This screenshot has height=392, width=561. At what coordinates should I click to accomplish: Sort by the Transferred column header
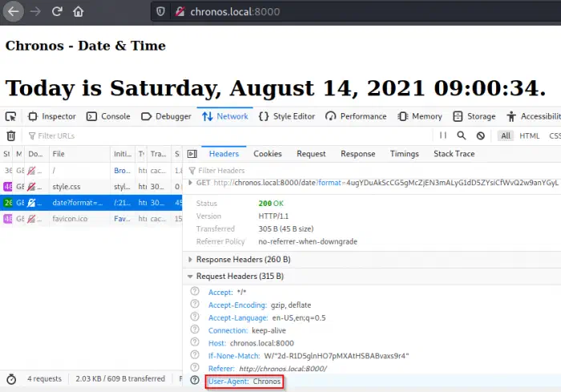159,154
